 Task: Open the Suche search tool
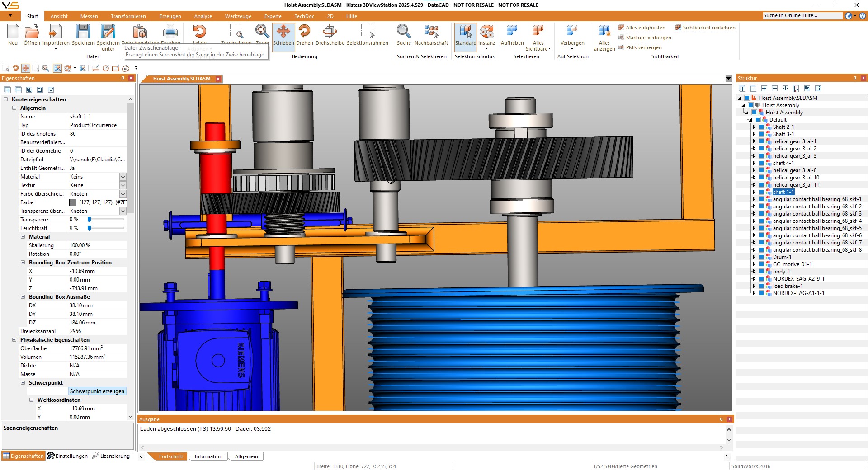tap(404, 32)
